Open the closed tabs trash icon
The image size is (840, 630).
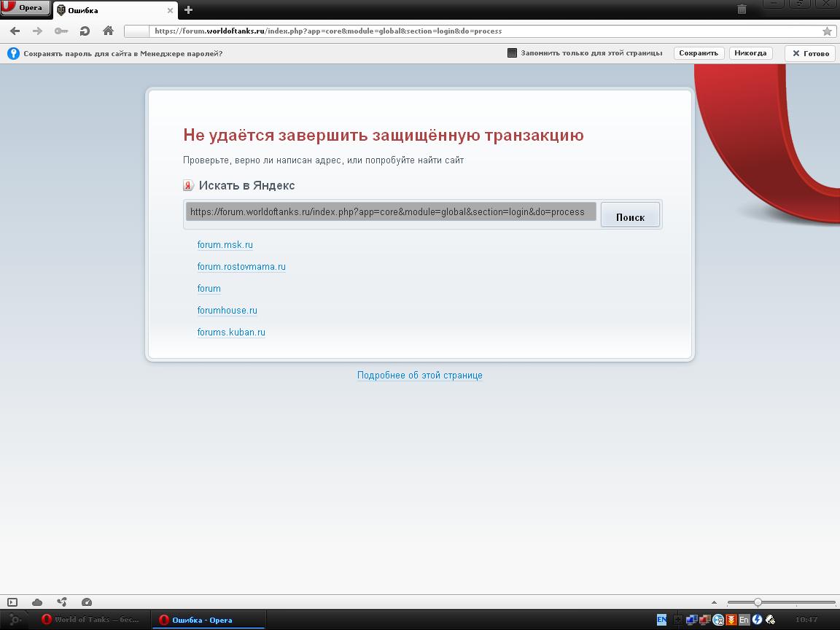pyautogui.click(x=742, y=9)
